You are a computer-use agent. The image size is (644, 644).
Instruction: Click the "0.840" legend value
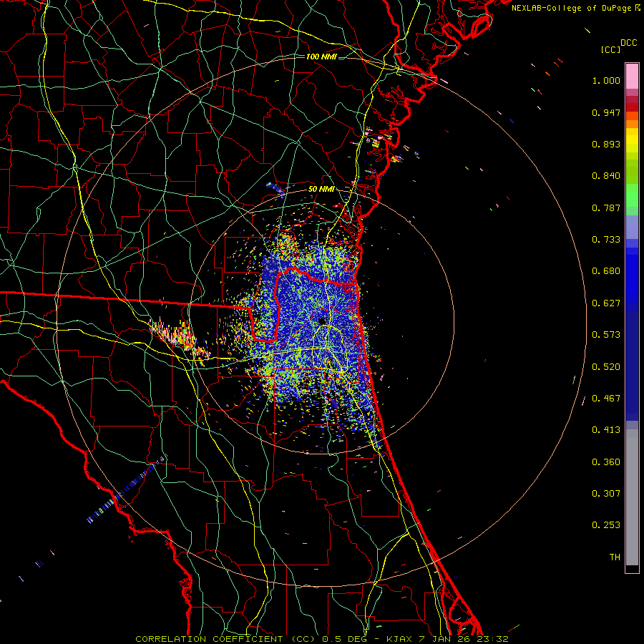[606, 176]
